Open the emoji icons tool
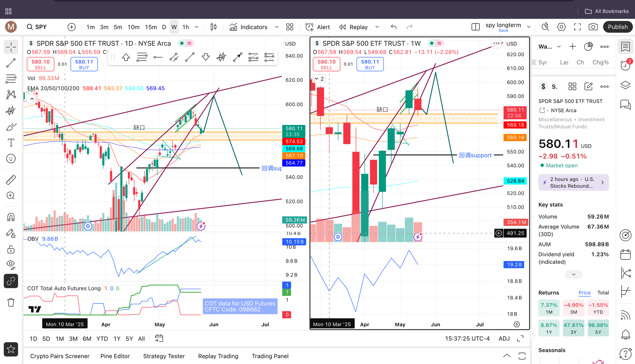The width and height of the screenshot is (635, 364). point(11,159)
